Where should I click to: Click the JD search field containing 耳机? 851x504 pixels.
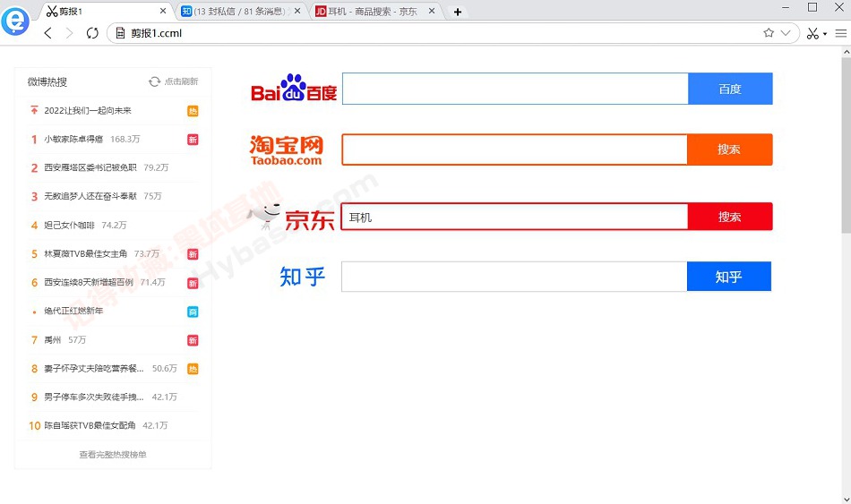point(514,217)
